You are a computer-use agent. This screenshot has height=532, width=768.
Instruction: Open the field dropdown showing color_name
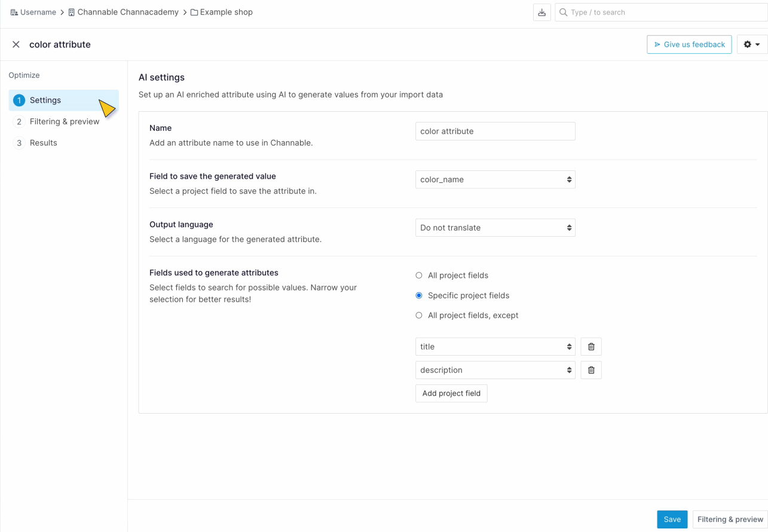click(x=495, y=179)
